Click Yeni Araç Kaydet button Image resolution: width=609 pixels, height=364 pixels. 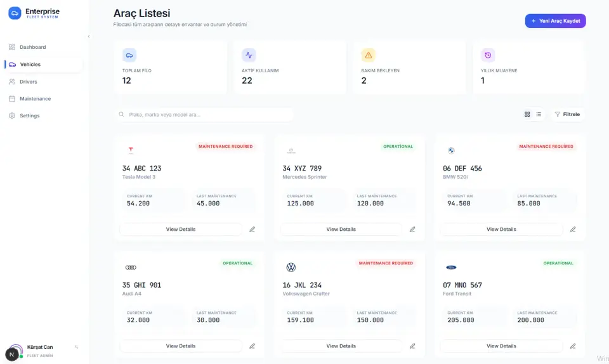tap(556, 21)
